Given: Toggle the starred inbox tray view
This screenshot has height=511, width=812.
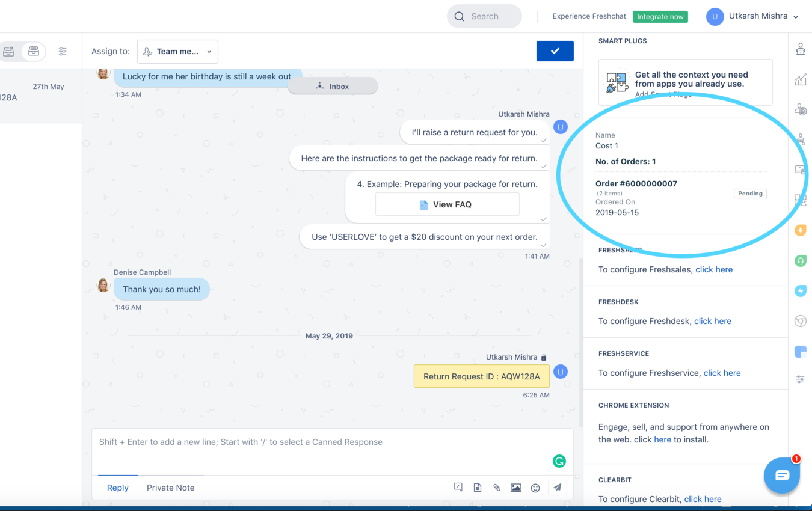Looking at the screenshot, I should click(9, 52).
